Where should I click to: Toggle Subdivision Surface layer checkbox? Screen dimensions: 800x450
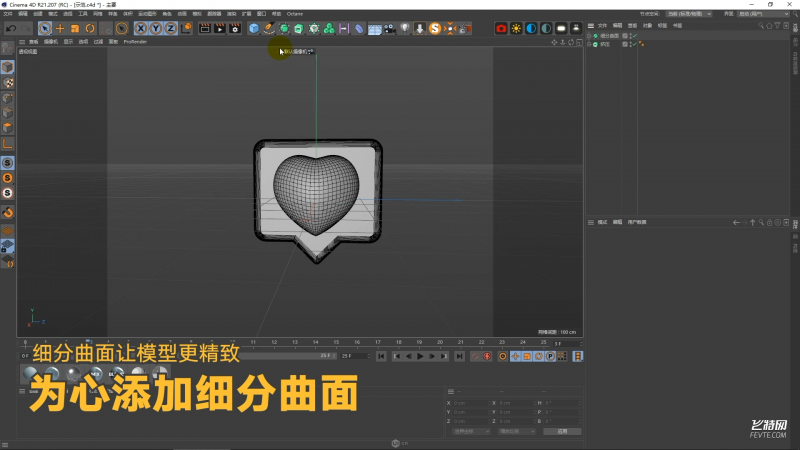pyautogui.click(x=625, y=36)
